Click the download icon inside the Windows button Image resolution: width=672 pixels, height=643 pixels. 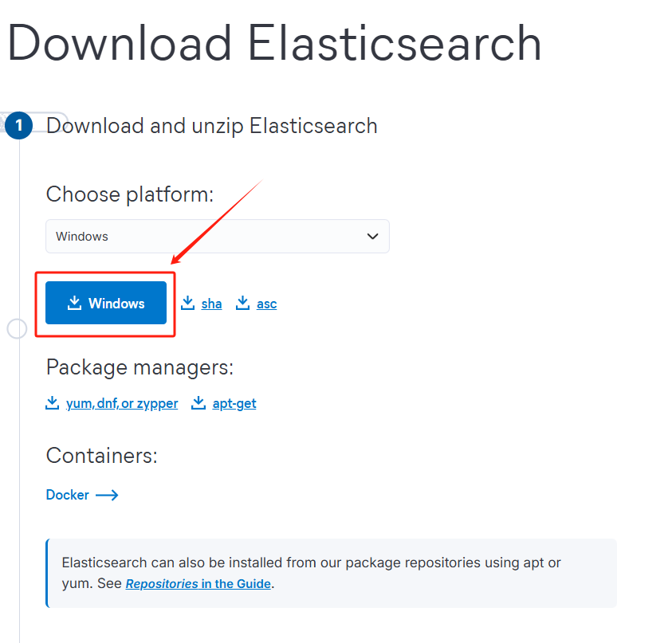point(75,303)
